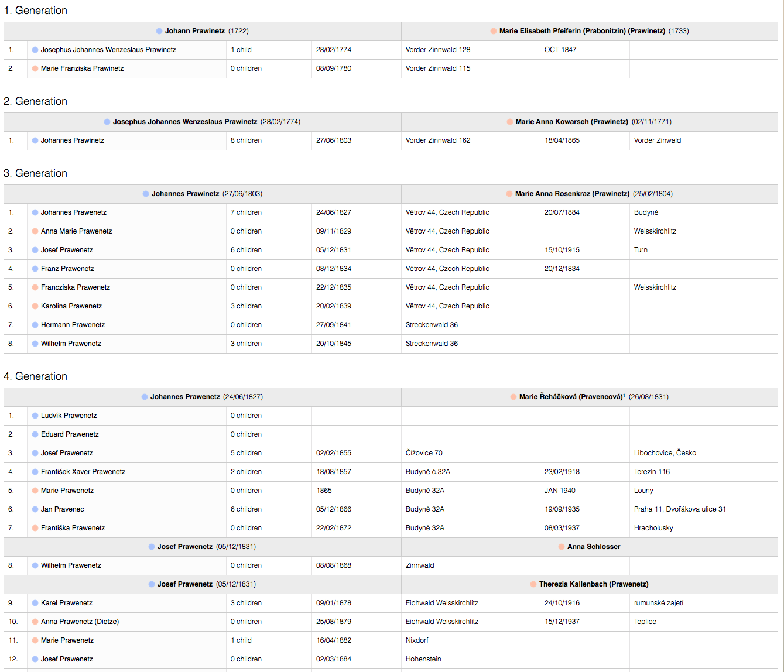Open Josephus Johannes Wenzeslaus Prawinetz in Generation 1 row
The width and height of the screenshot is (784, 672).
point(108,50)
